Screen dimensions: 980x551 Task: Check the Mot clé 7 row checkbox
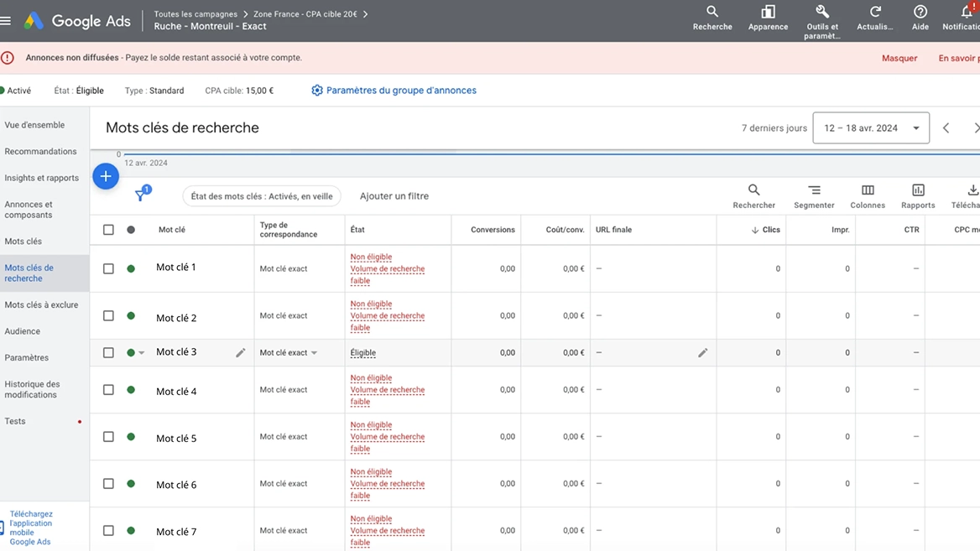point(109,530)
